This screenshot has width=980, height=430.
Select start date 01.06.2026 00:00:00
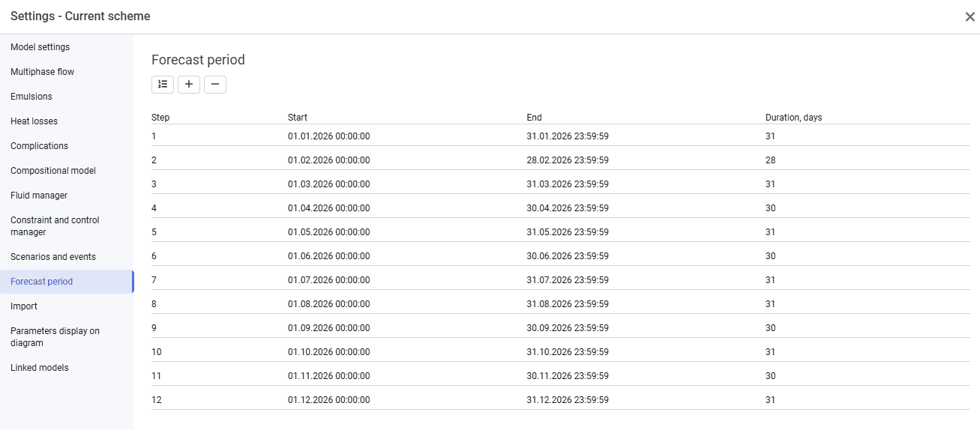pos(328,256)
